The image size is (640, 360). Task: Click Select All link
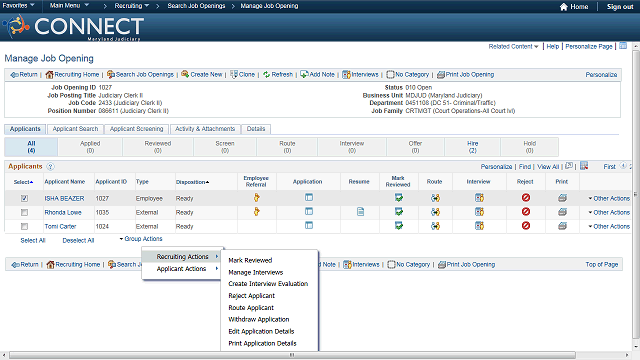pos(33,240)
